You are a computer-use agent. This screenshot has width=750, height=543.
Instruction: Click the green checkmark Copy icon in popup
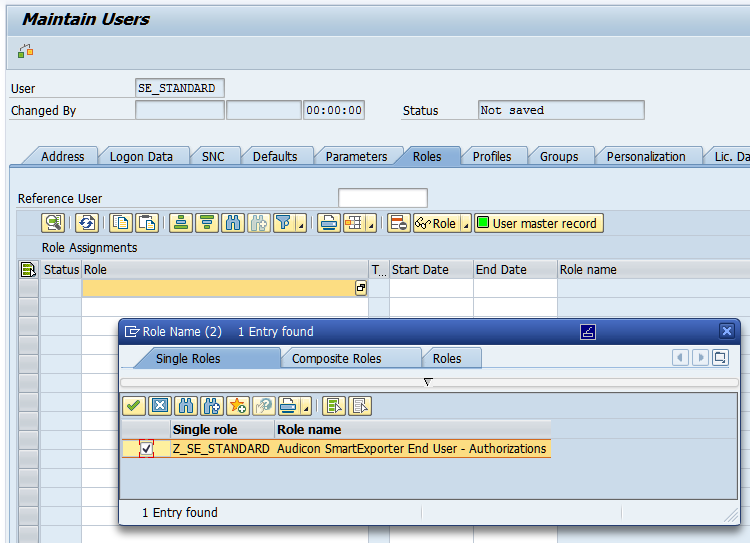coord(133,405)
